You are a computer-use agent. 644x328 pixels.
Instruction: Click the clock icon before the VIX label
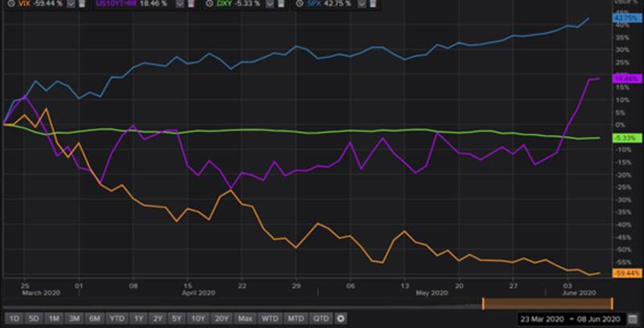9,5
